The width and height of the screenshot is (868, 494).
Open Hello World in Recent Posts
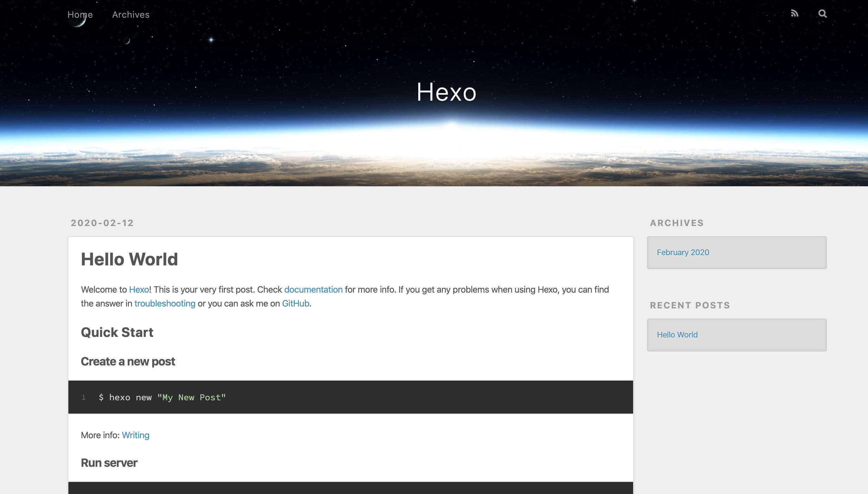[x=677, y=334]
